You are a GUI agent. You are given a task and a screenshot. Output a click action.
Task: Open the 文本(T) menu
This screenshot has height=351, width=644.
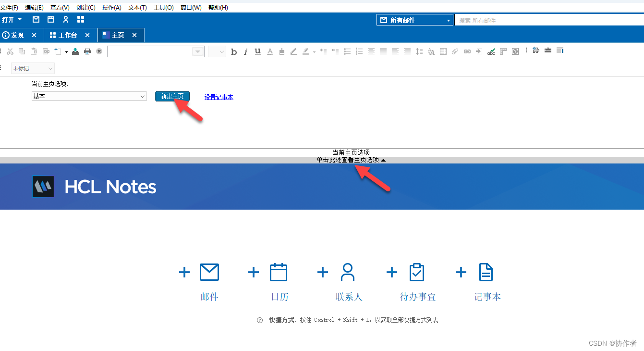137,8
